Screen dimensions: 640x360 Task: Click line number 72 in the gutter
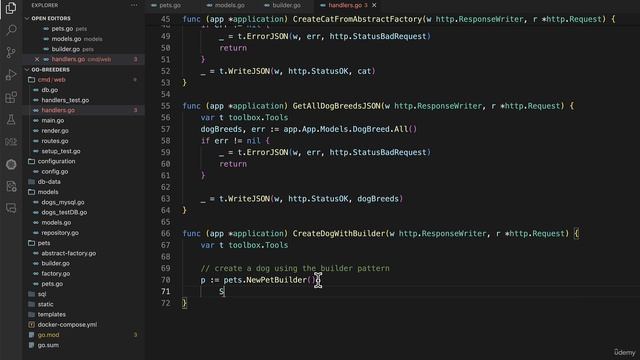coord(165,303)
